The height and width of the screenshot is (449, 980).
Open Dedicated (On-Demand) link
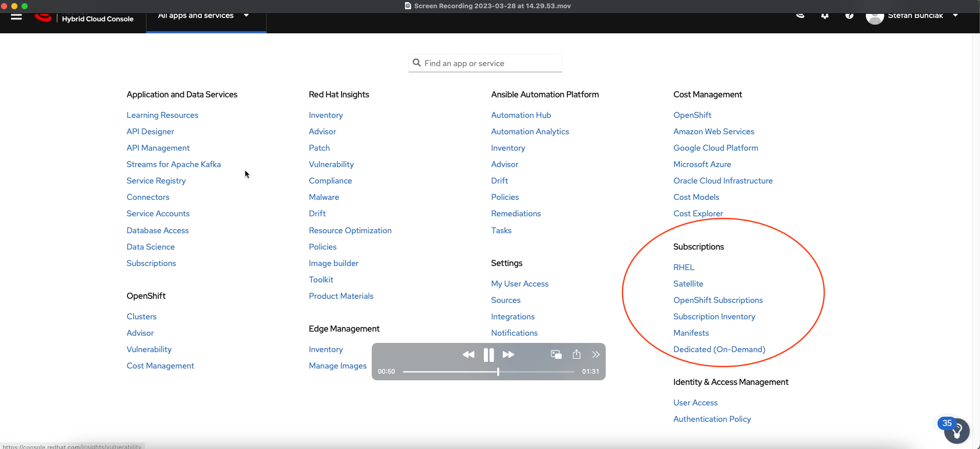point(719,350)
